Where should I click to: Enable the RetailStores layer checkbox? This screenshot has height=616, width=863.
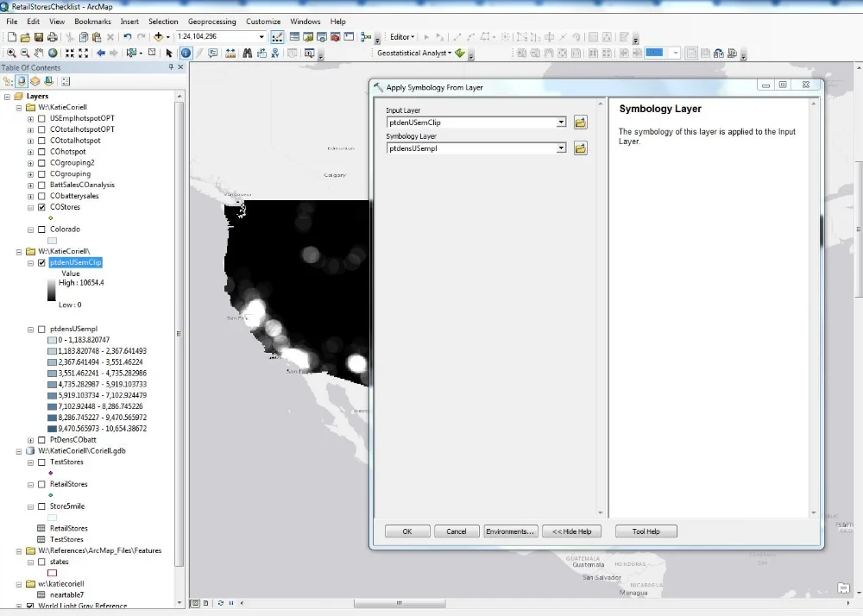[41, 485]
